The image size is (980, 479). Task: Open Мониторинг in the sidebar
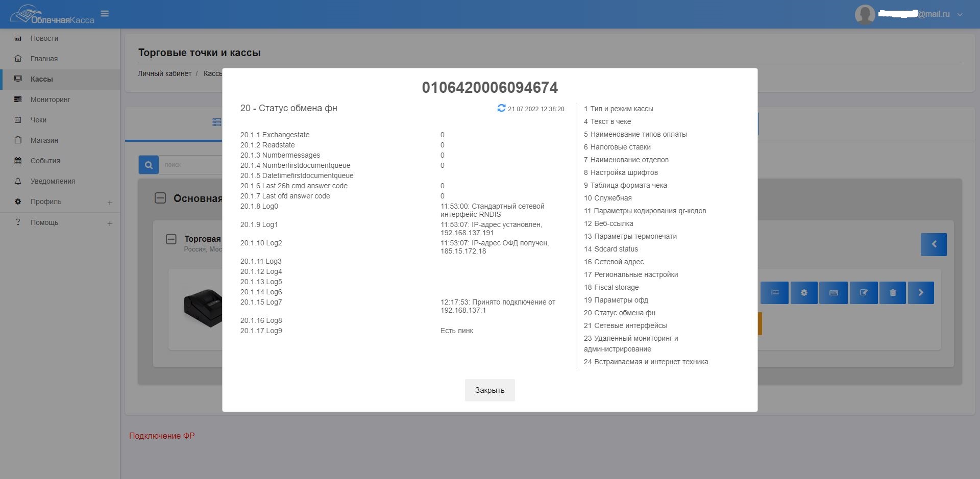50,99
